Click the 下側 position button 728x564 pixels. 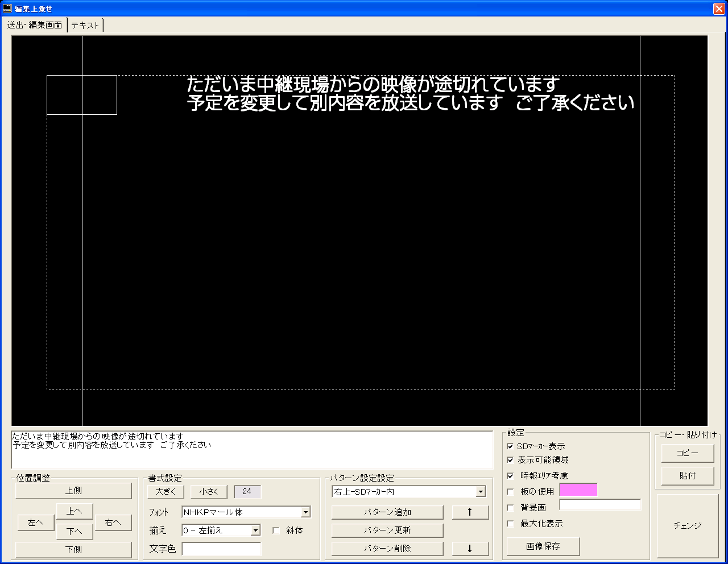tap(73, 550)
